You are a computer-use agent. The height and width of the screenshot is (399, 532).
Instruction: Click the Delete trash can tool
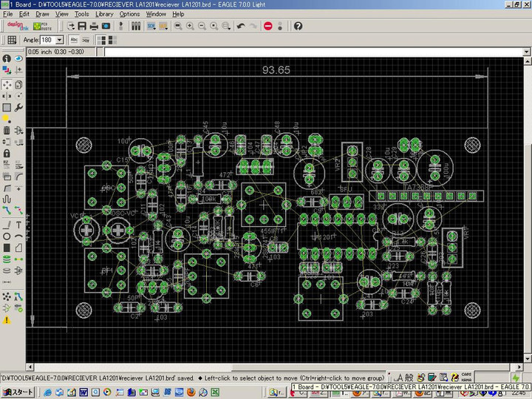tap(7, 130)
